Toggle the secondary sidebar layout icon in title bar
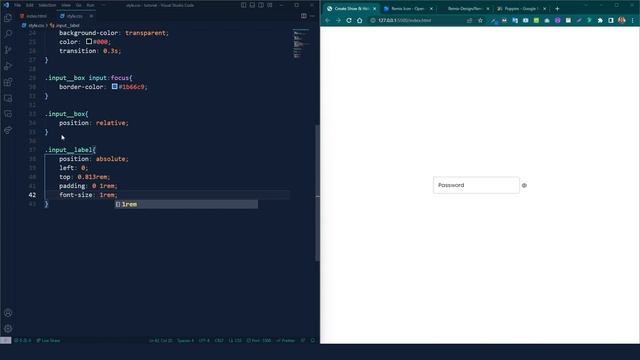 click(261, 5)
